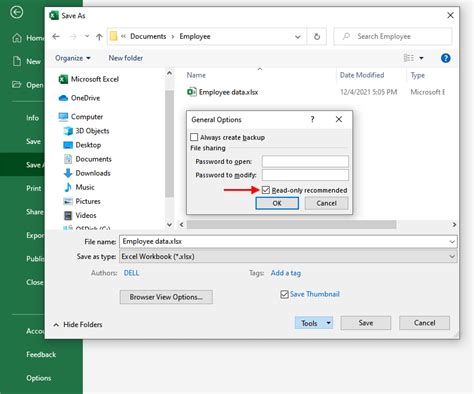Click the DELL author link

coord(131,273)
